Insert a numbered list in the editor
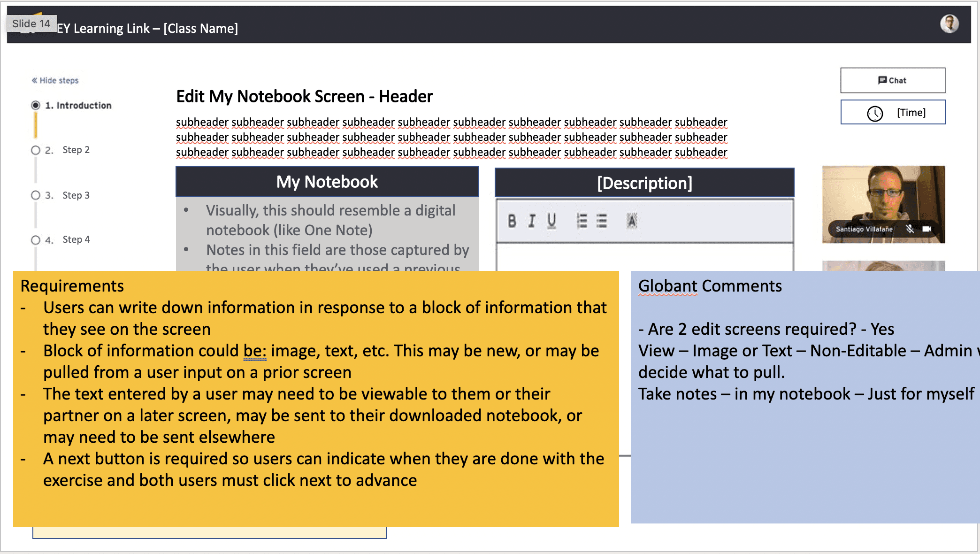 (x=582, y=221)
